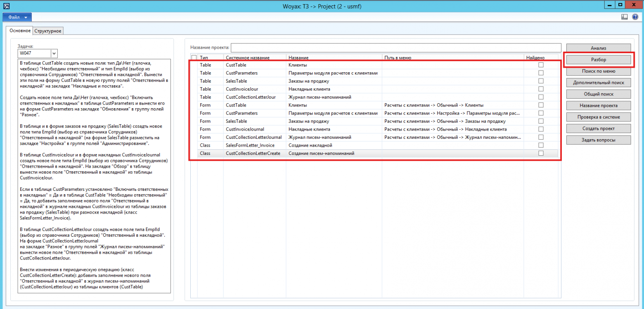
Task: Select the Основное tab
Action: [x=20, y=31]
